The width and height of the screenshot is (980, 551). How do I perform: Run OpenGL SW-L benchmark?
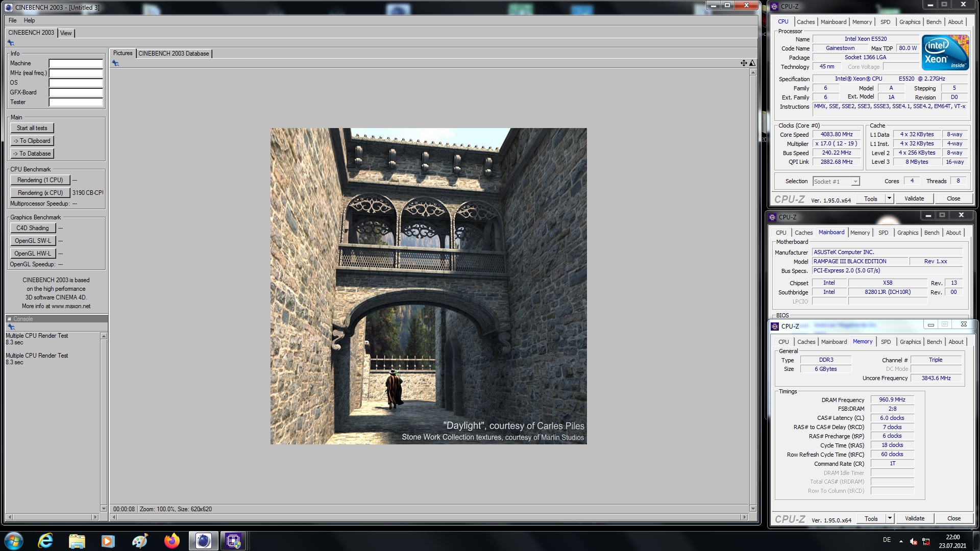point(33,241)
